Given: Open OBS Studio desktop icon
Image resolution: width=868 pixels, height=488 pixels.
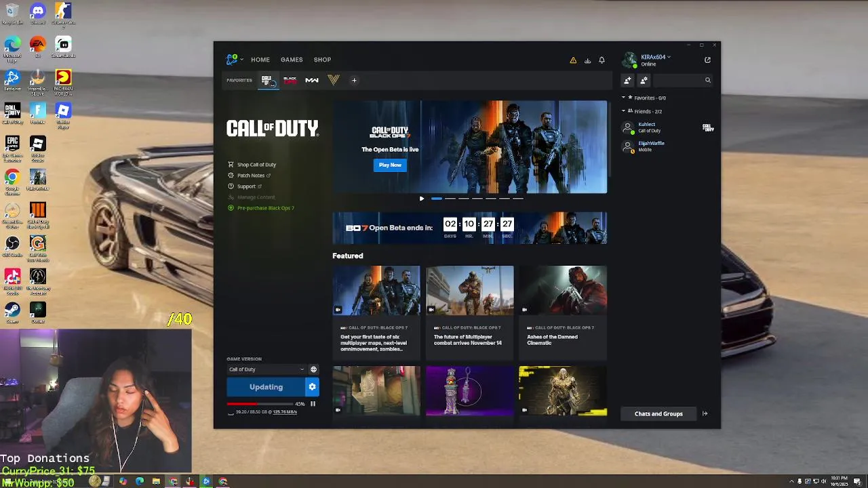Looking at the screenshot, I should coord(12,245).
